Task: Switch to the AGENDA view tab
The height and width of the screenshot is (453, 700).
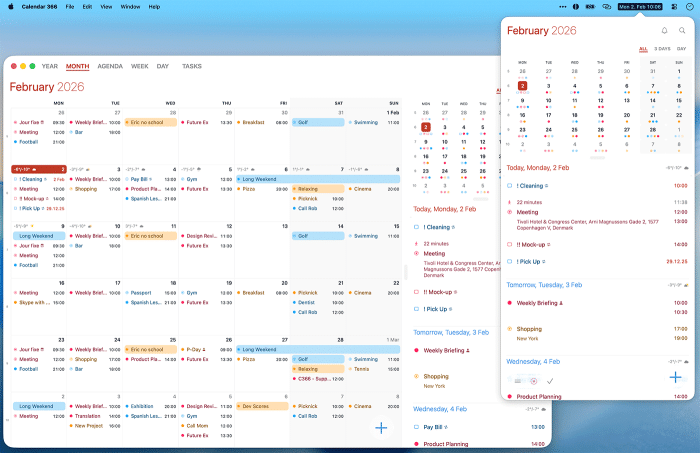Action: pyautogui.click(x=110, y=66)
